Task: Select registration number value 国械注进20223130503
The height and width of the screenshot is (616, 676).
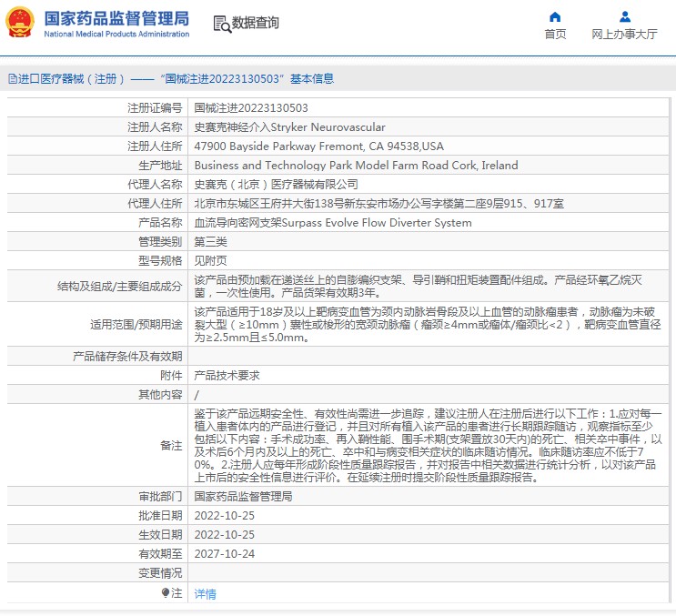Action: [x=251, y=108]
